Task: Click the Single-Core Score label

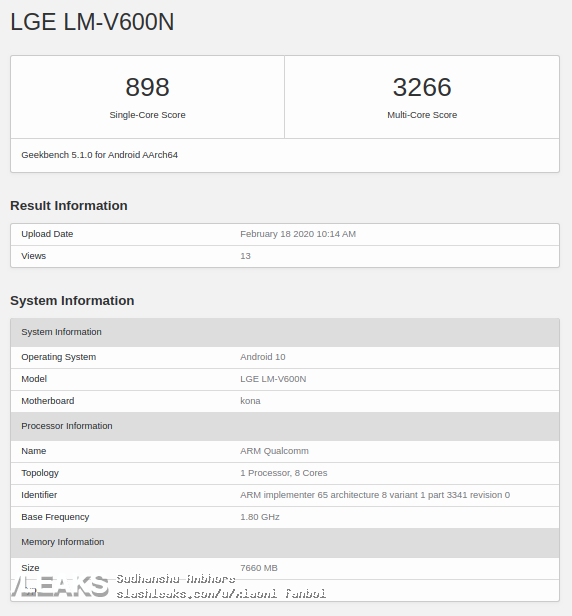Action: [x=147, y=115]
